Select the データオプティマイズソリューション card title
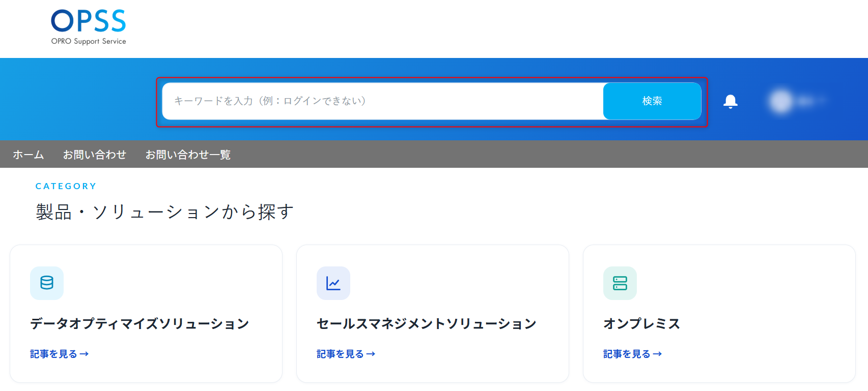The height and width of the screenshot is (391, 868). coord(139,324)
